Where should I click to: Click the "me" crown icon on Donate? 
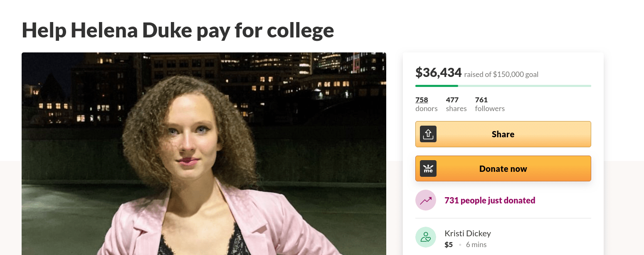coord(428,168)
